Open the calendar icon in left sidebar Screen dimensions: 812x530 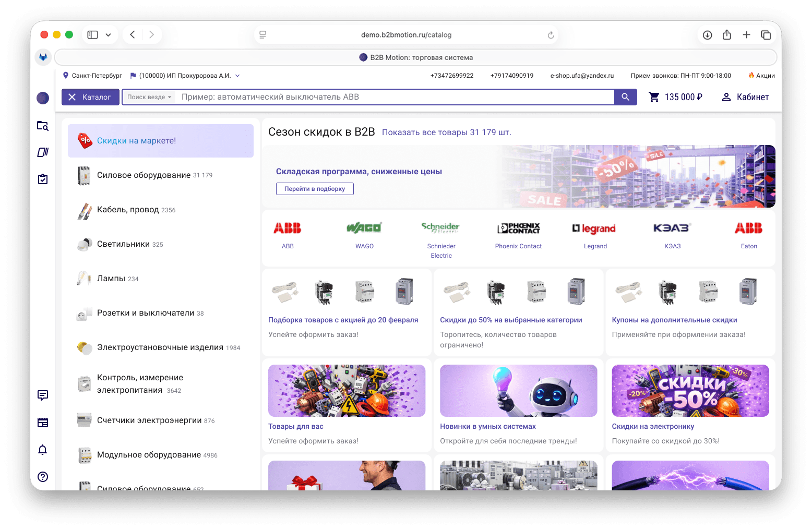click(x=43, y=423)
